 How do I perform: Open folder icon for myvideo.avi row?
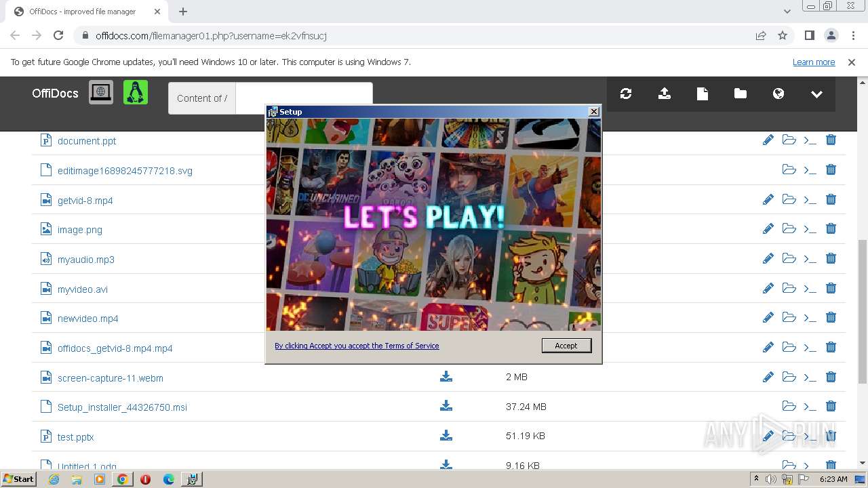point(789,288)
